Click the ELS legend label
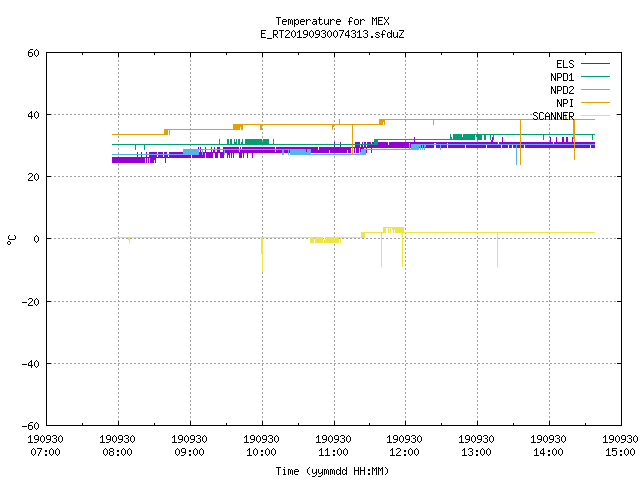The width and height of the screenshot is (640, 480). tap(565, 64)
